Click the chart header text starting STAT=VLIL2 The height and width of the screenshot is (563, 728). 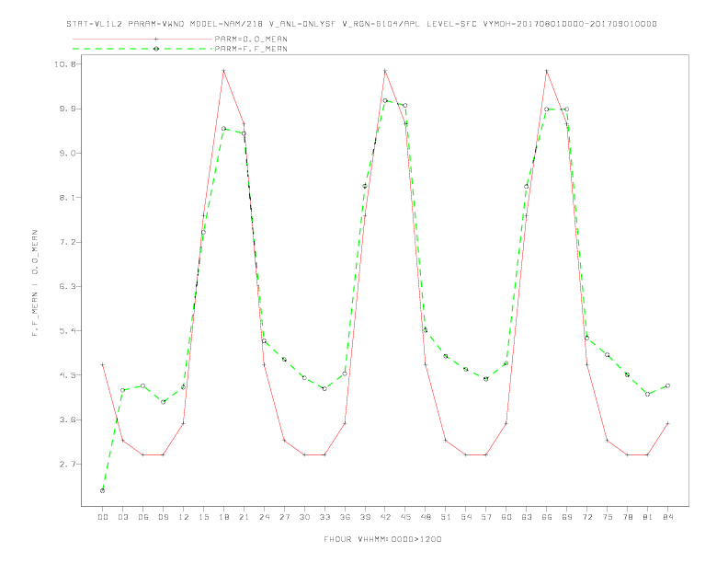pos(361,24)
